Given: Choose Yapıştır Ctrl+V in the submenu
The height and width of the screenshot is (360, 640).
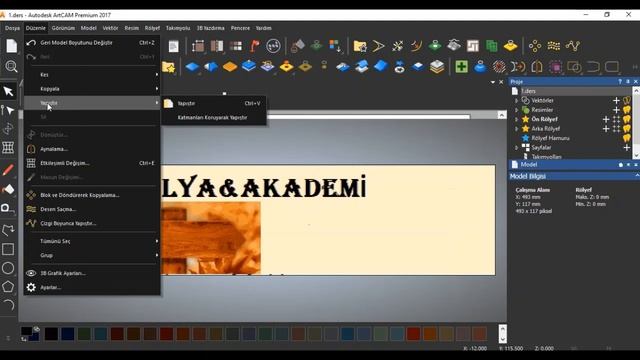Looking at the screenshot, I should pos(214,103).
